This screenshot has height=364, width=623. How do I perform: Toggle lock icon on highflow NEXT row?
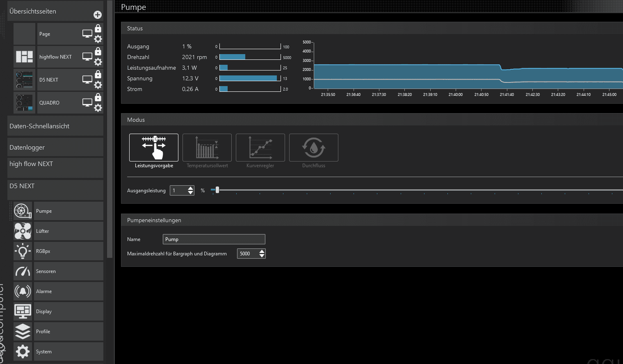click(98, 51)
